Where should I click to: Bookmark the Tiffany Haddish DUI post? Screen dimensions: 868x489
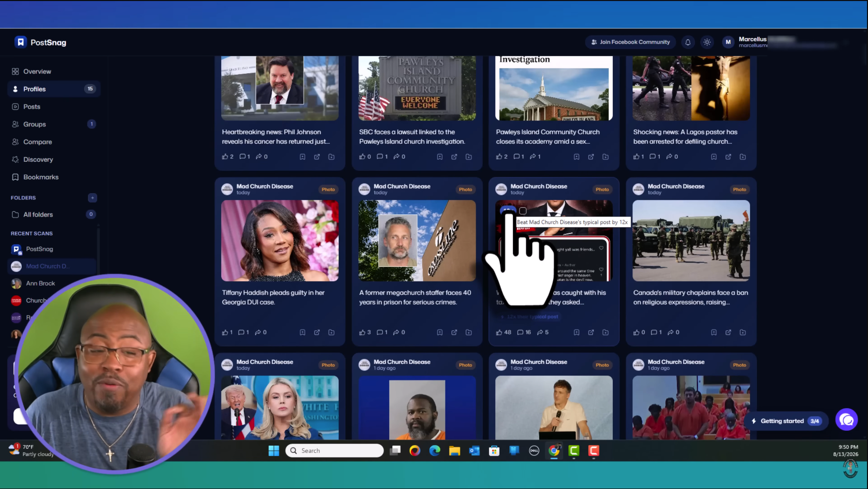click(303, 332)
